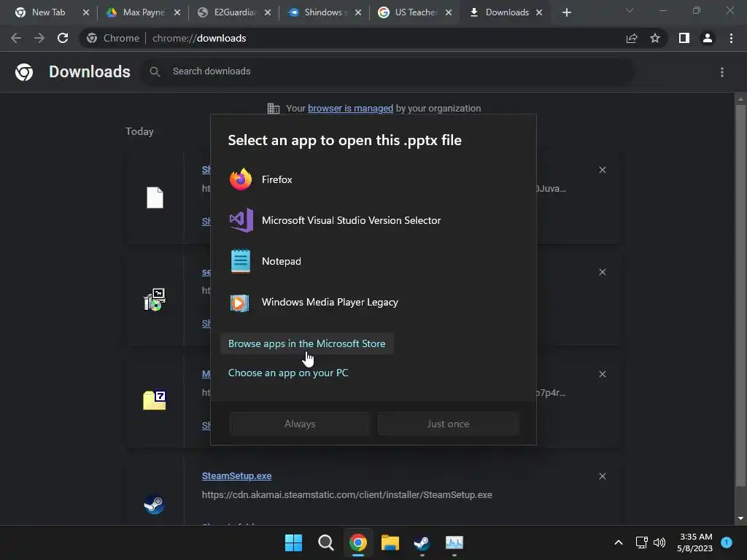
Task: Click the address bar URL
Action: (199, 38)
